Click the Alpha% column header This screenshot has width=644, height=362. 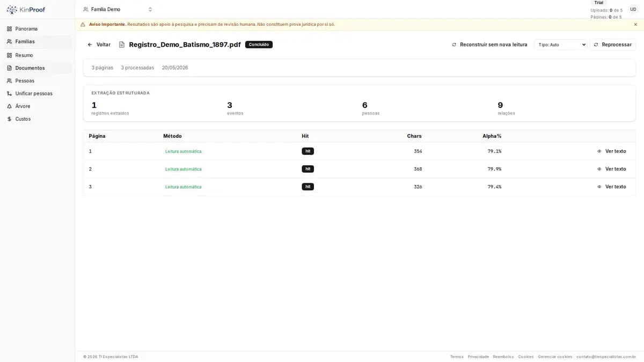[492, 136]
